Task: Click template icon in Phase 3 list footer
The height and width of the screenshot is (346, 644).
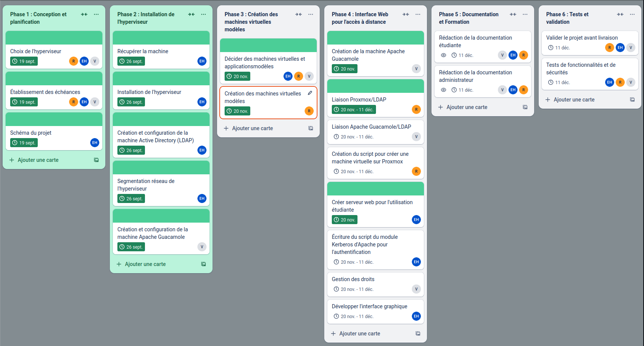Action: 311,128
